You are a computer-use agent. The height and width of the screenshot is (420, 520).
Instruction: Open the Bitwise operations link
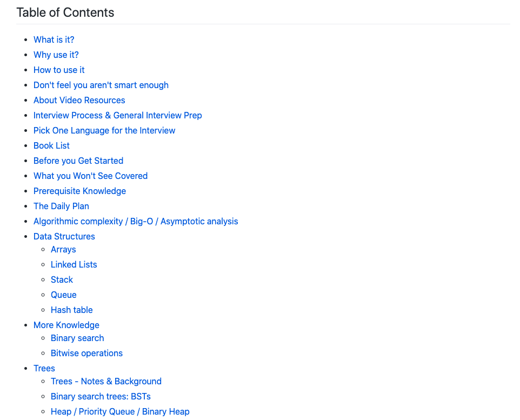[86, 353]
